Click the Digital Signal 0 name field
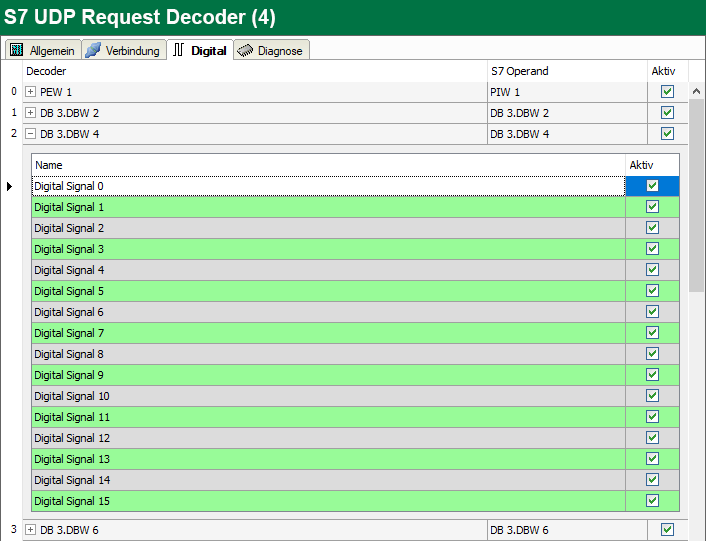 tap(328, 186)
